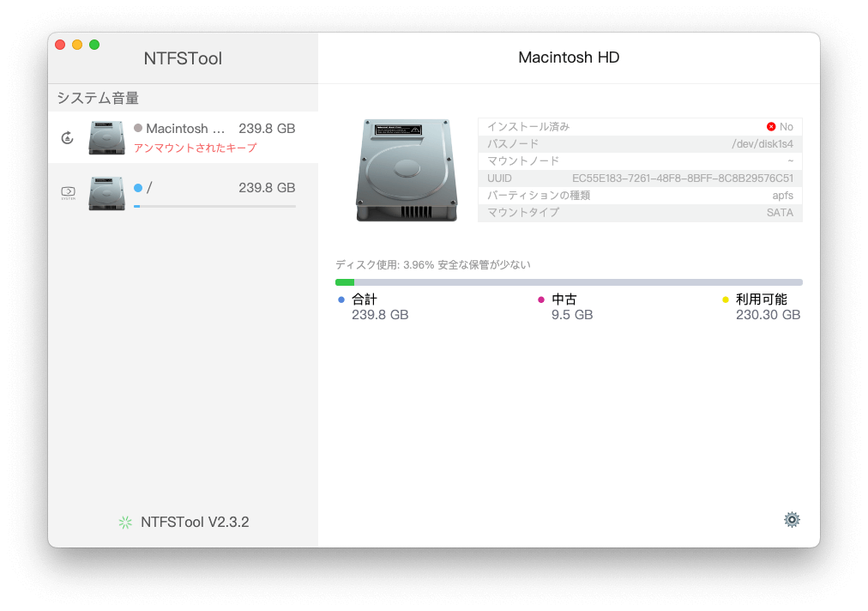Maximize the window with the green button
This screenshot has height=611, width=868.
[x=94, y=45]
